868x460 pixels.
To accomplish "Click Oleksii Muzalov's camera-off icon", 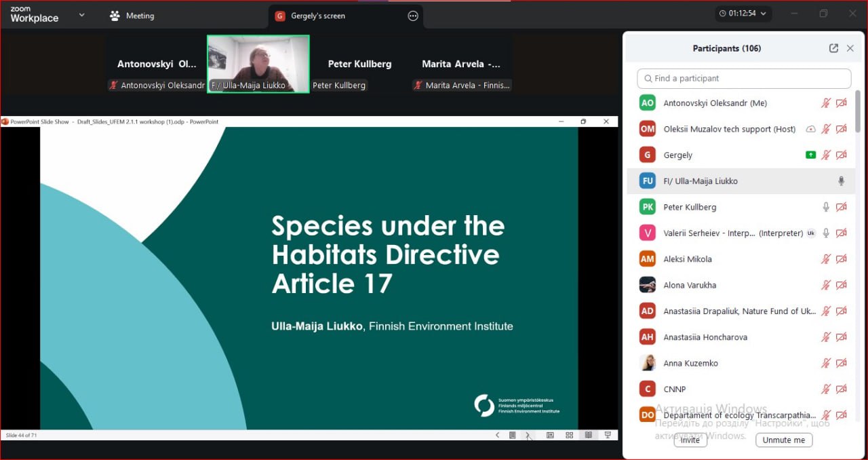I will click(842, 129).
